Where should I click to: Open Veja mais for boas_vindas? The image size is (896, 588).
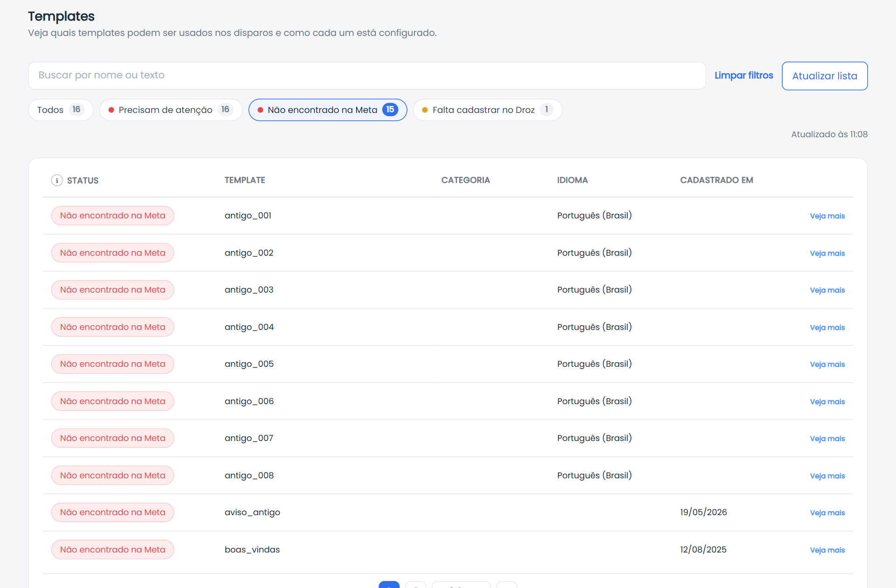pos(827,550)
